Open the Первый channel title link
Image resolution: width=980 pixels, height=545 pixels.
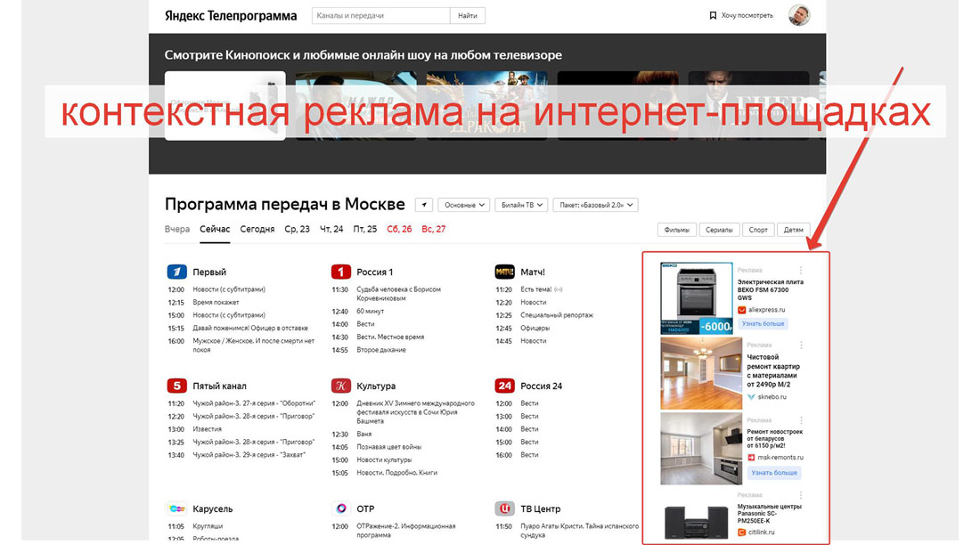coord(209,272)
